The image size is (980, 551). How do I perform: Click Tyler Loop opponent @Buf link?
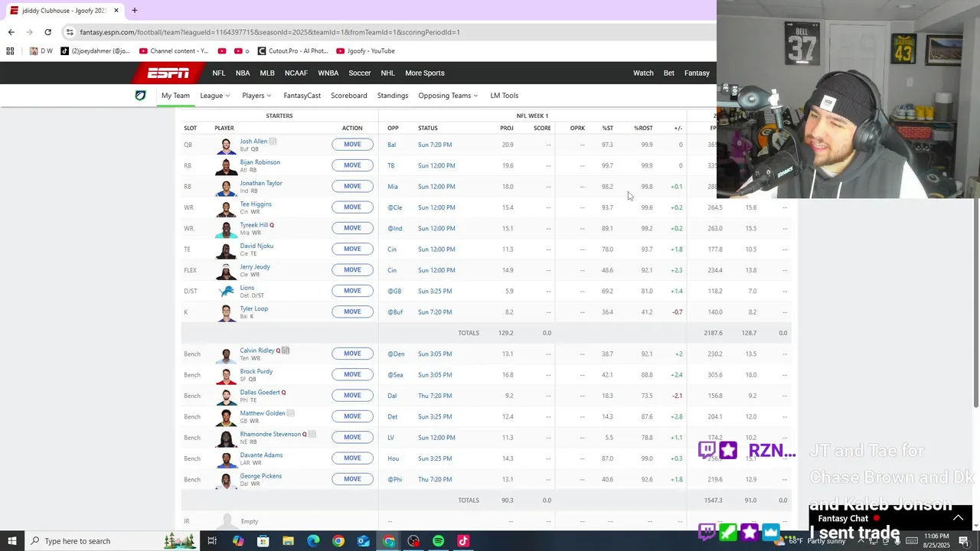[395, 312]
